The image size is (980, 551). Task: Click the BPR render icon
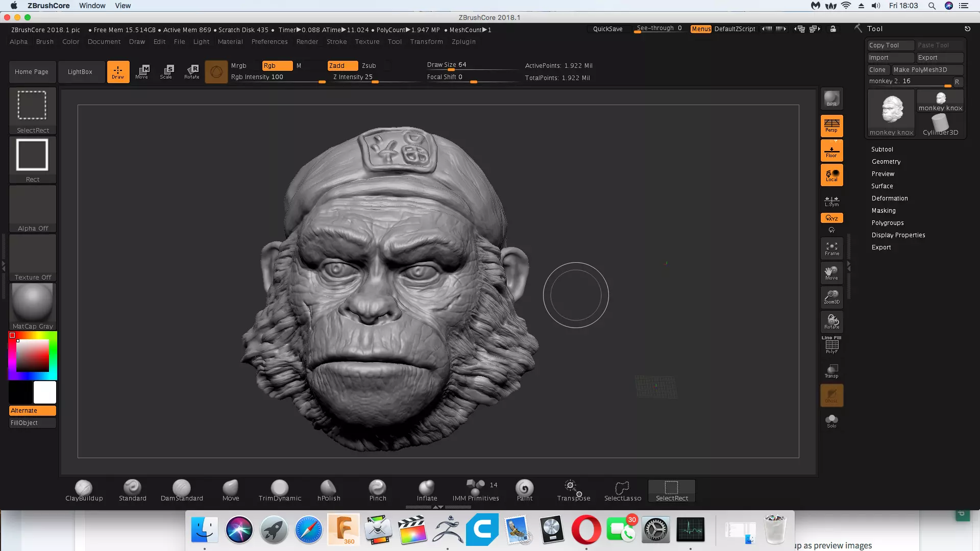point(831,99)
